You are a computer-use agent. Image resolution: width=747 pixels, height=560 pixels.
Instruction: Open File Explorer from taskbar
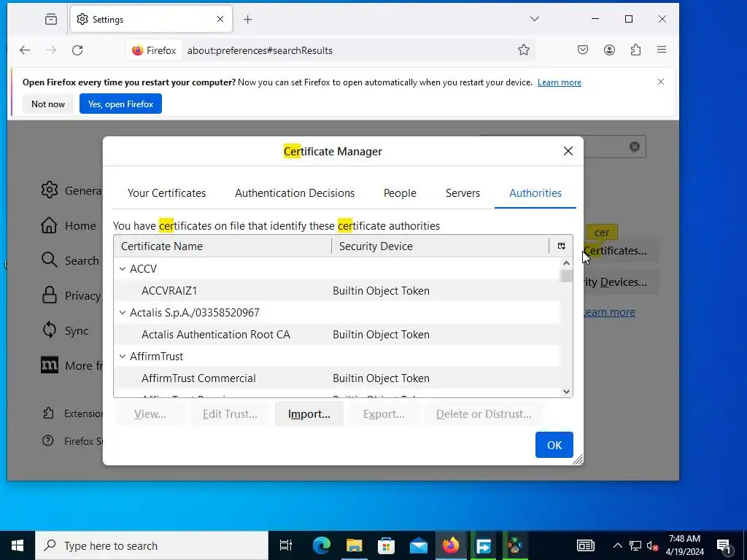click(x=354, y=545)
